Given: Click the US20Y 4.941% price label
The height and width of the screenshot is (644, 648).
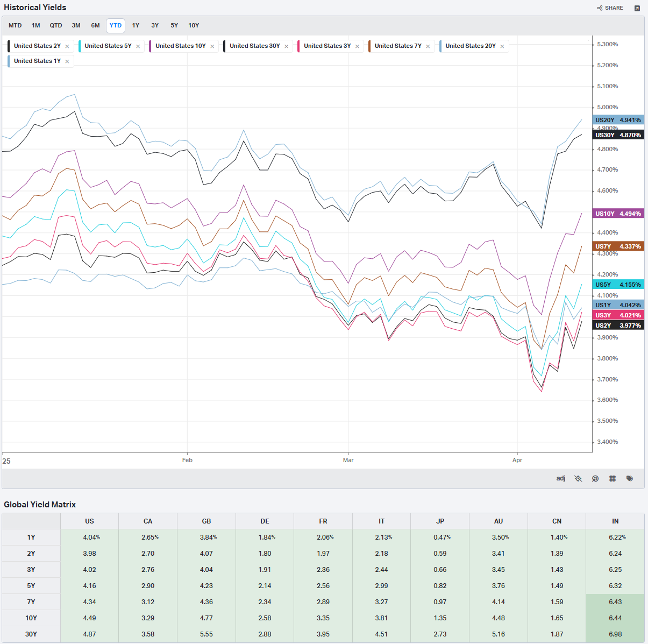Looking at the screenshot, I should point(618,120).
